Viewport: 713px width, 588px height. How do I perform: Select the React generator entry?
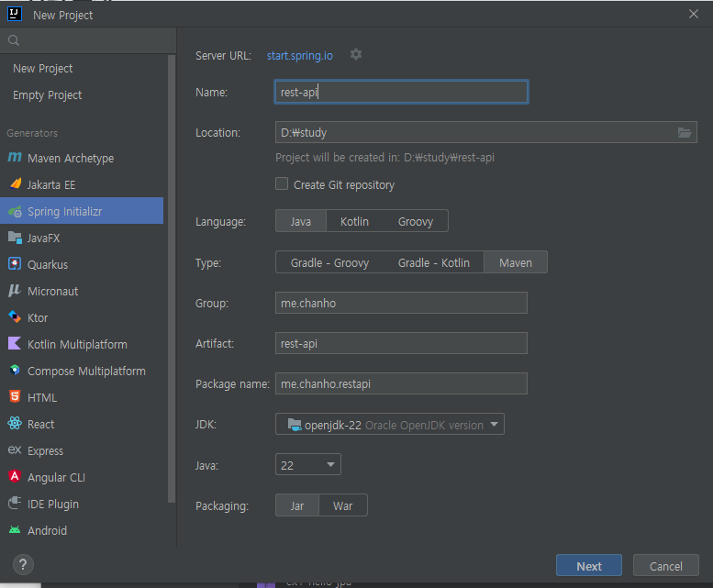point(82,425)
